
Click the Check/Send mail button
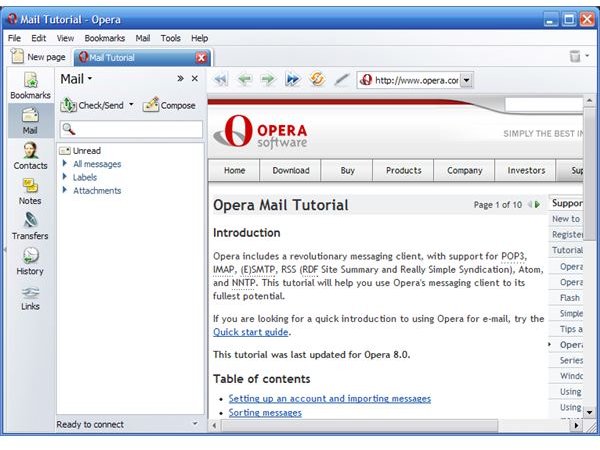pyautogui.click(x=92, y=105)
